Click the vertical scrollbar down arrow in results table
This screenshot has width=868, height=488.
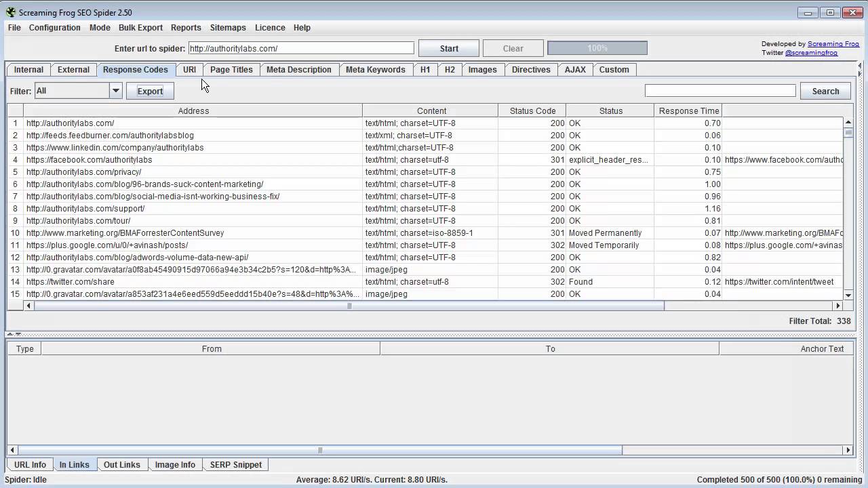point(848,295)
